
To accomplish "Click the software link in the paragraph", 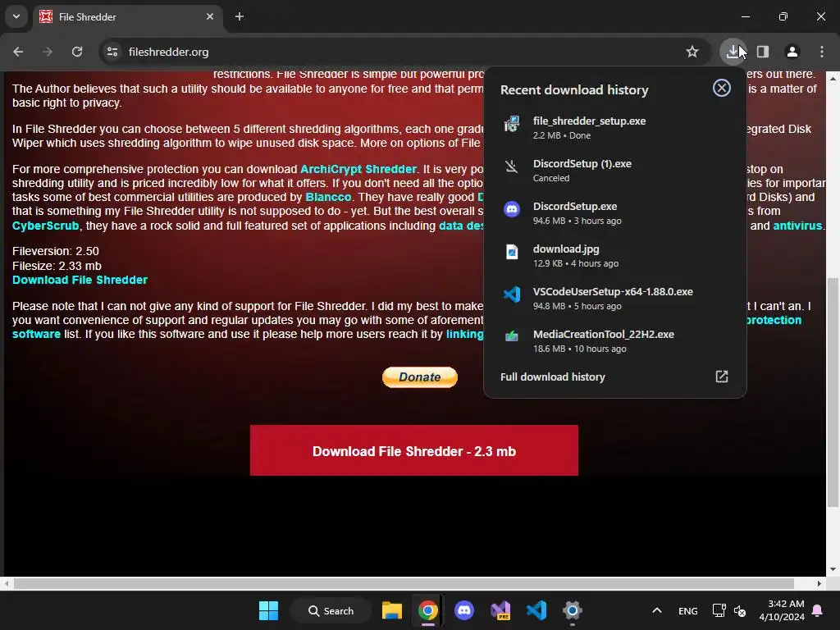I will (x=36, y=335).
